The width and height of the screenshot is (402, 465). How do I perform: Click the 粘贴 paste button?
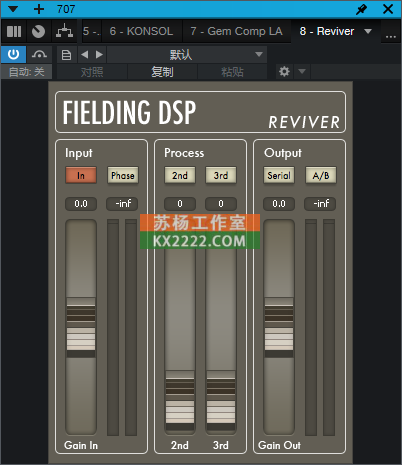(232, 72)
